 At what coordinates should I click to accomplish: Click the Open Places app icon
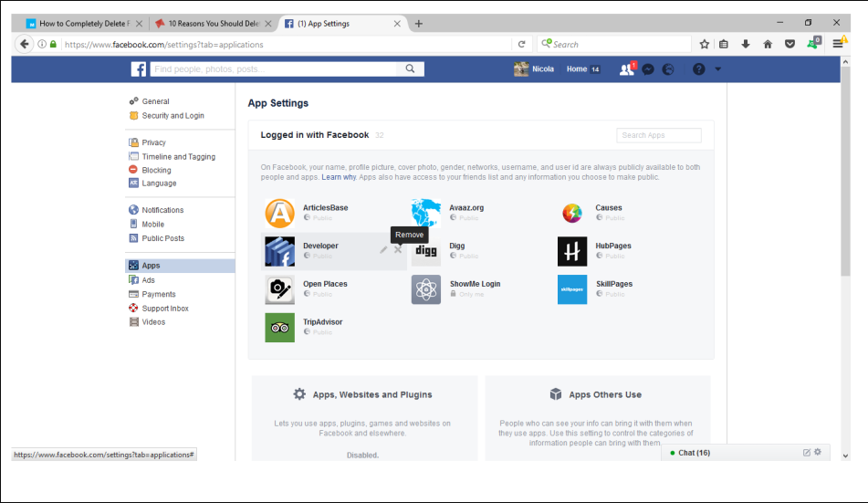coord(279,289)
